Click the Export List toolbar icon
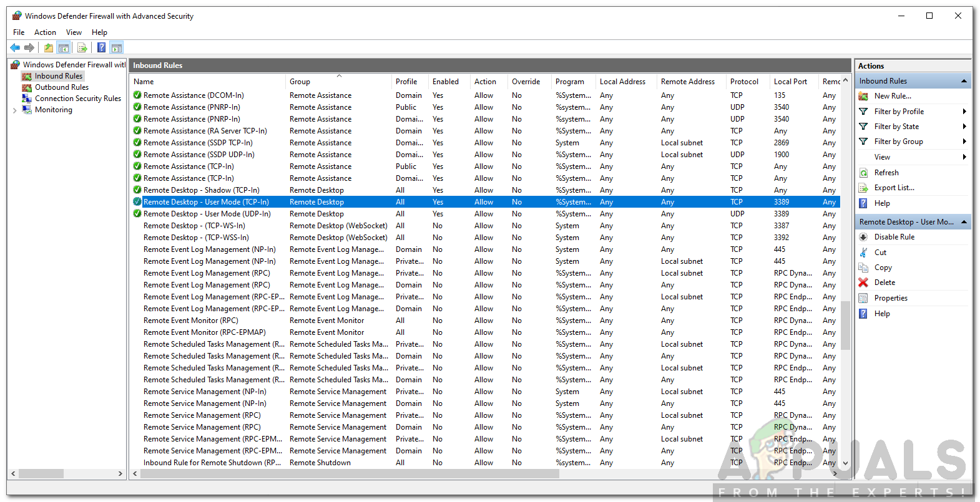Screen dimensions: 980x502 82,47
